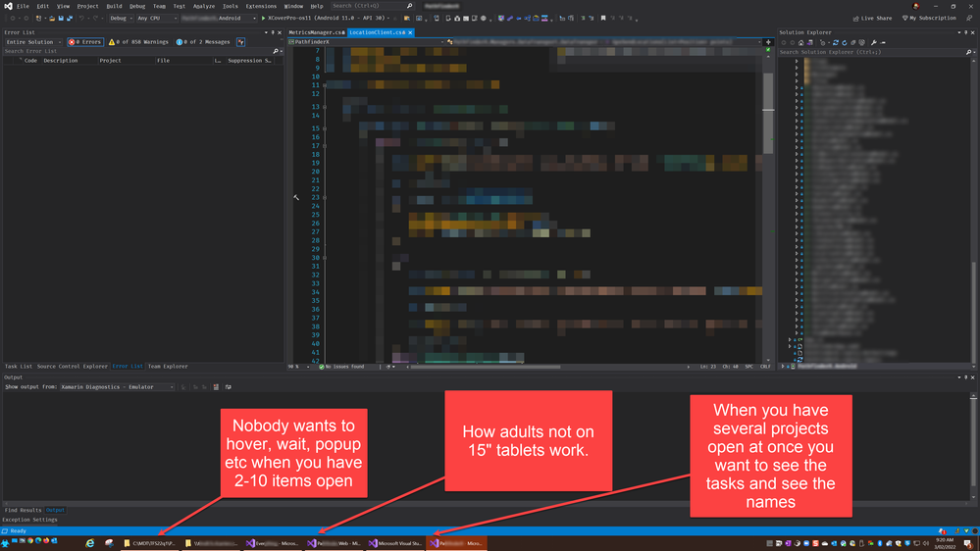Click the Save file toolbar icon
This screenshot has width=980, height=551.
[61, 18]
